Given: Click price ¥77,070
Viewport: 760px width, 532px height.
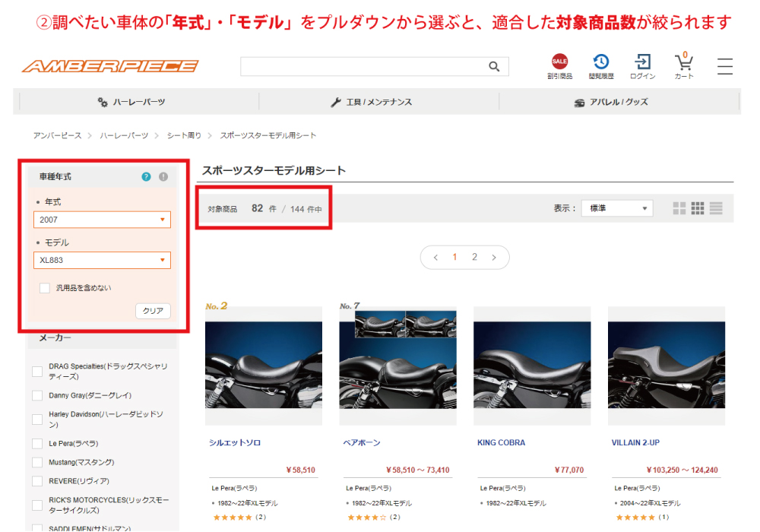Looking at the screenshot, I should 569,470.
